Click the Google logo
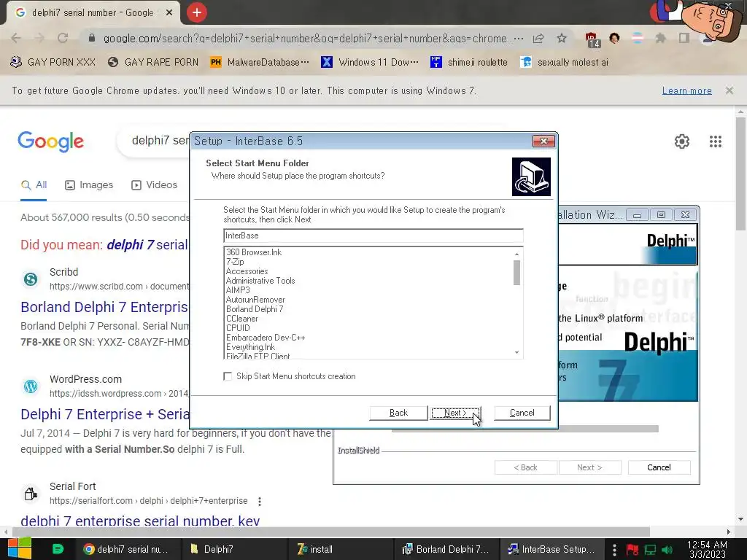Viewport: 747px width, 560px height. 51,141
